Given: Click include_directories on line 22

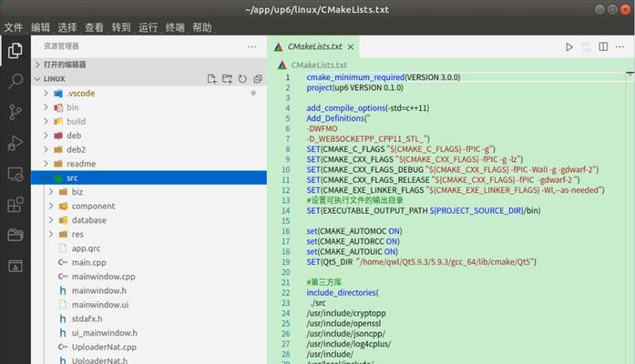Looking at the screenshot, I should [x=341, y=292].
